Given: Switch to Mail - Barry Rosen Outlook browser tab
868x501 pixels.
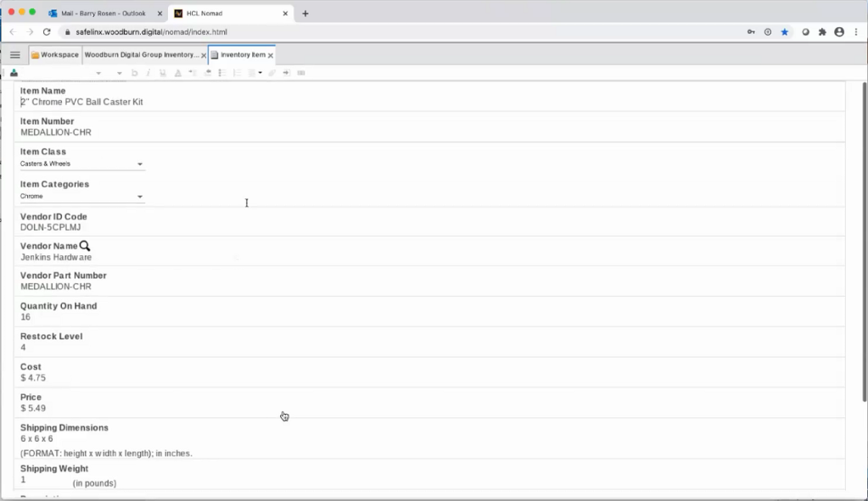Looking at the screenshot, I should 102,14.
